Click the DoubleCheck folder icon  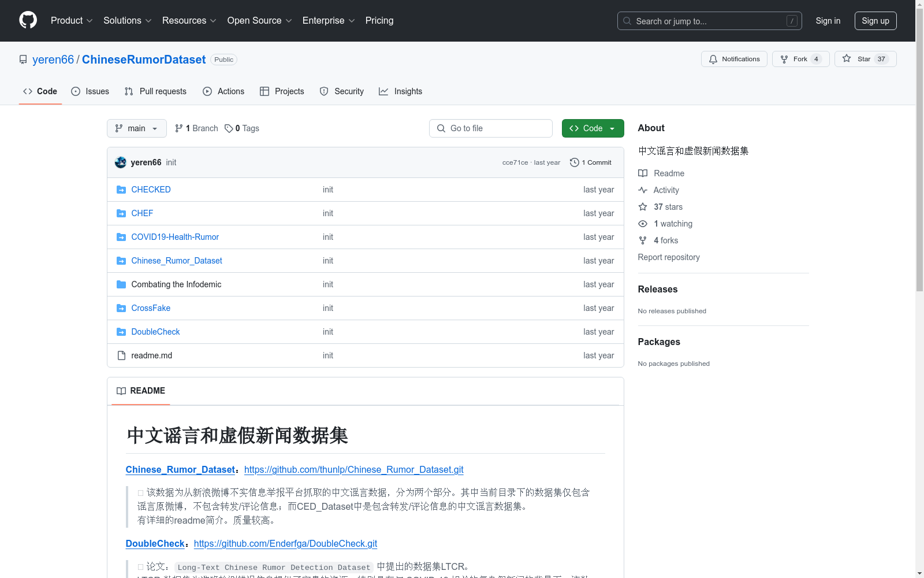[121, 332]
